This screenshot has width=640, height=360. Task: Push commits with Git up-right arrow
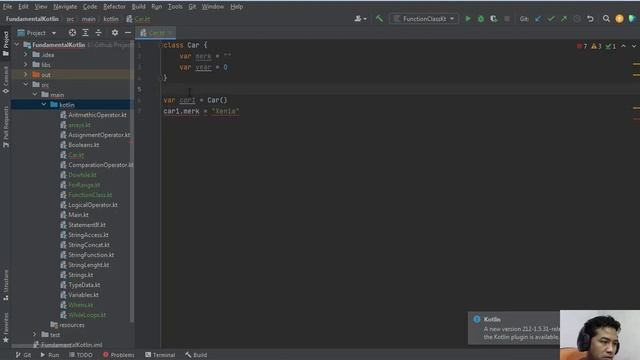[x=564, y=19]
